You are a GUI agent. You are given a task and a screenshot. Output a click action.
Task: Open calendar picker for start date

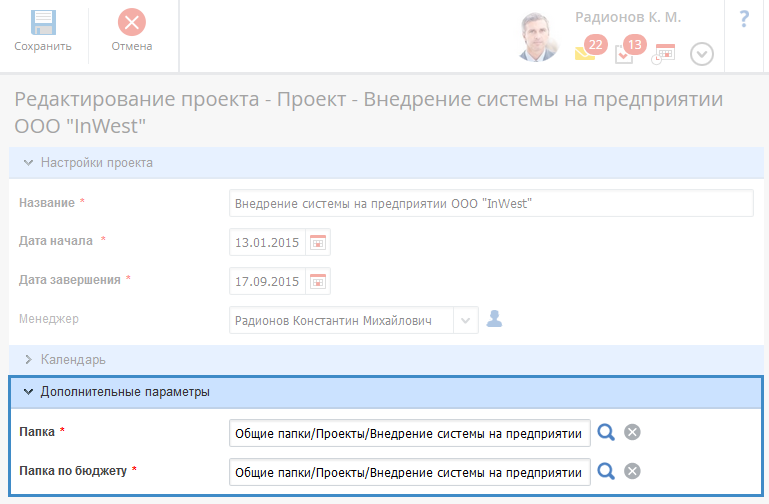click(318, 242)
